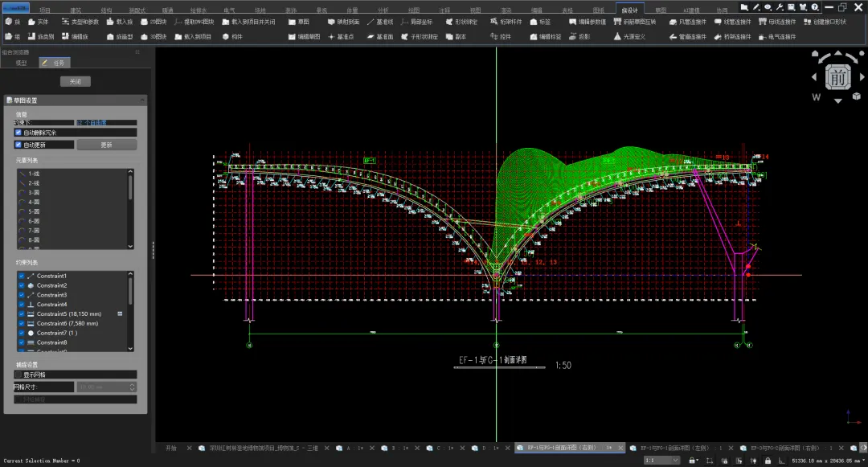Click the 标签 tool
The height and width of the screenshot is (467, 868).
(x=540, y=22)
